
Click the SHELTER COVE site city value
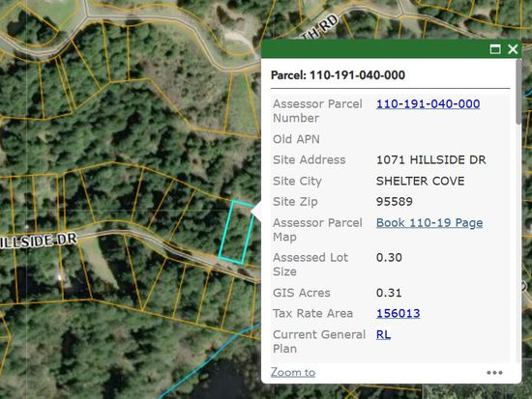click(420, 181)
